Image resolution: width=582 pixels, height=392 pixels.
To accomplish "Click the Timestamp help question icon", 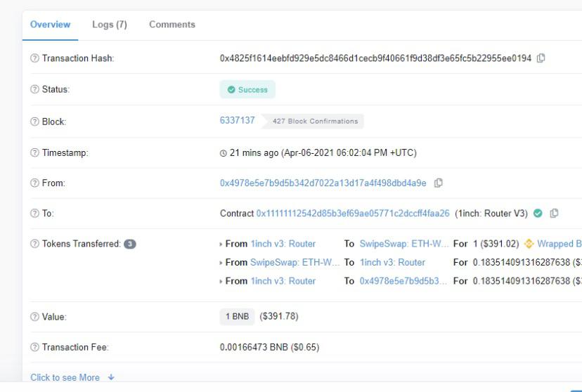I will point(34,152).
